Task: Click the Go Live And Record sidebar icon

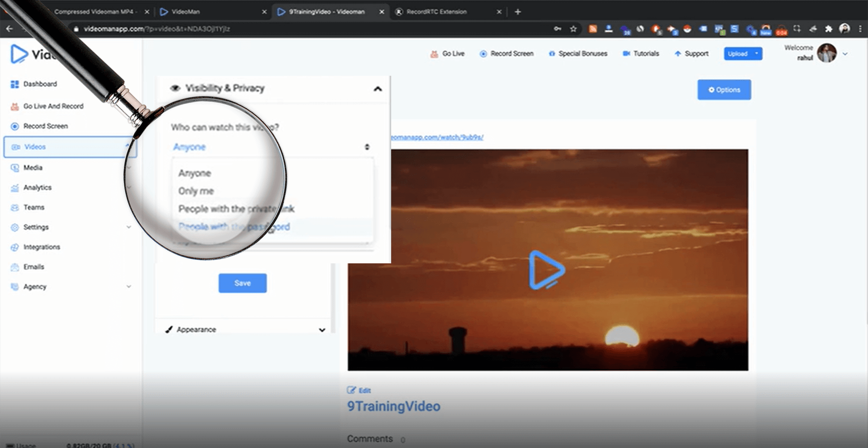Action: [x=15, y=106]
